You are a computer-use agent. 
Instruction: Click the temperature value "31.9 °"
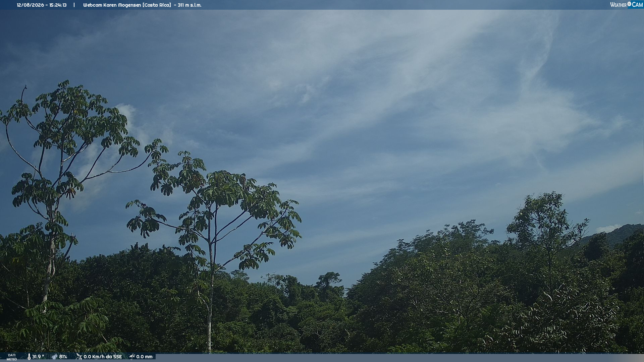pyautogui.click(x=38, y=357)
